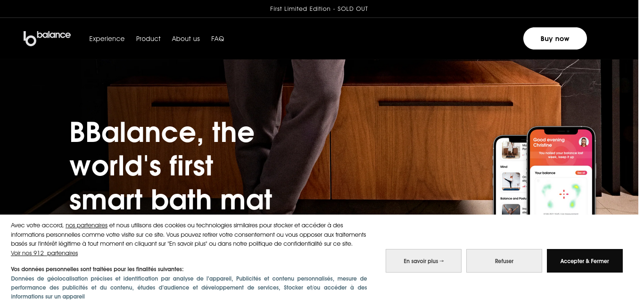Image resolution: width=644 pixels, height=307 pixels.
Task: Open the About us section
Action: click(186, 39)
